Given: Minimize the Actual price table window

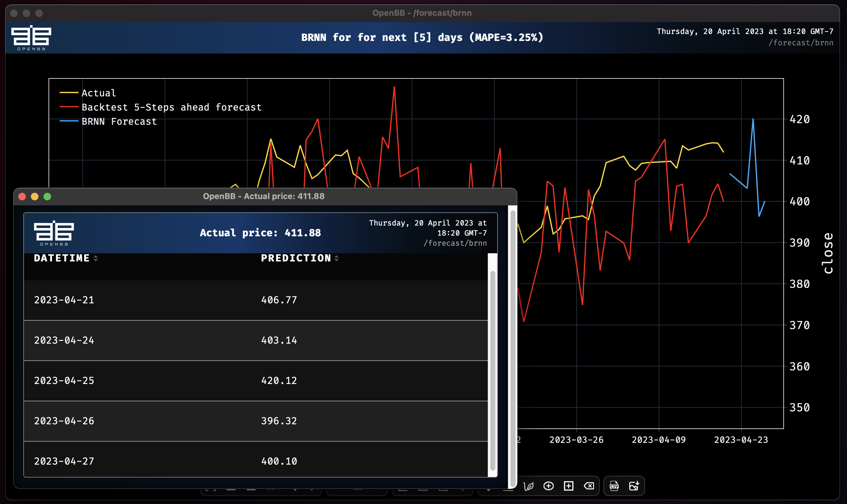Looking at the screenshot, I should pos(35,197).
